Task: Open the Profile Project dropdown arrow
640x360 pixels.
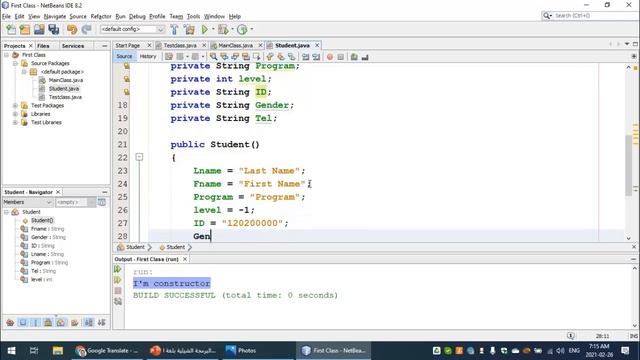Action: 251,29
